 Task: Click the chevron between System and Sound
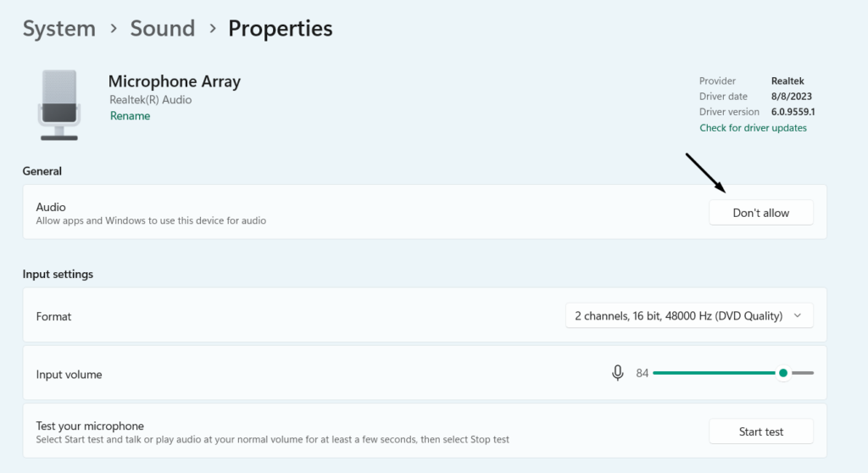[x=114, y=29]
